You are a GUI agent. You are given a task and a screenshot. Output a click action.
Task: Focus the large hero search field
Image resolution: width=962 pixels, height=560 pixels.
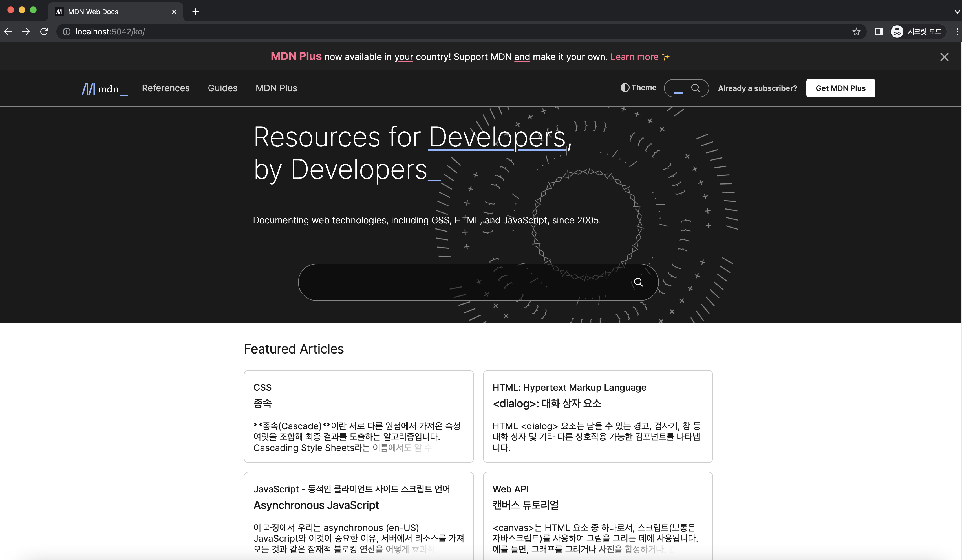[458, 282]
